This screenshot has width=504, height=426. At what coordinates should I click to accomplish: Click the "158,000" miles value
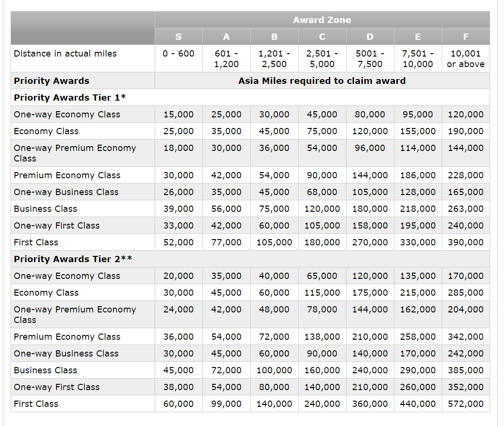(x=370, y=226)
